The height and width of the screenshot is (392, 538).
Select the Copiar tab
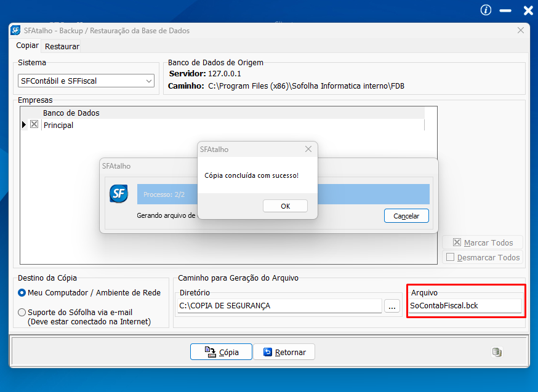(27, 46)
